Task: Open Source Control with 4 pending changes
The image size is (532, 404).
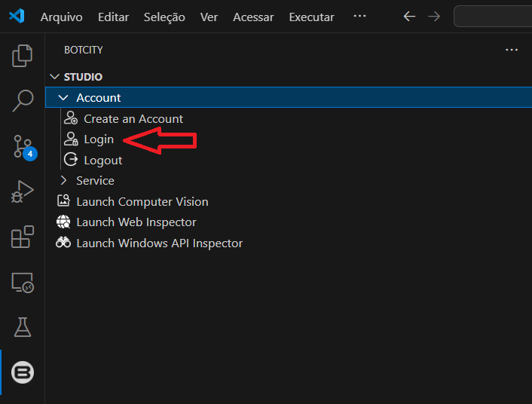Action: click(x=23, y=146)
